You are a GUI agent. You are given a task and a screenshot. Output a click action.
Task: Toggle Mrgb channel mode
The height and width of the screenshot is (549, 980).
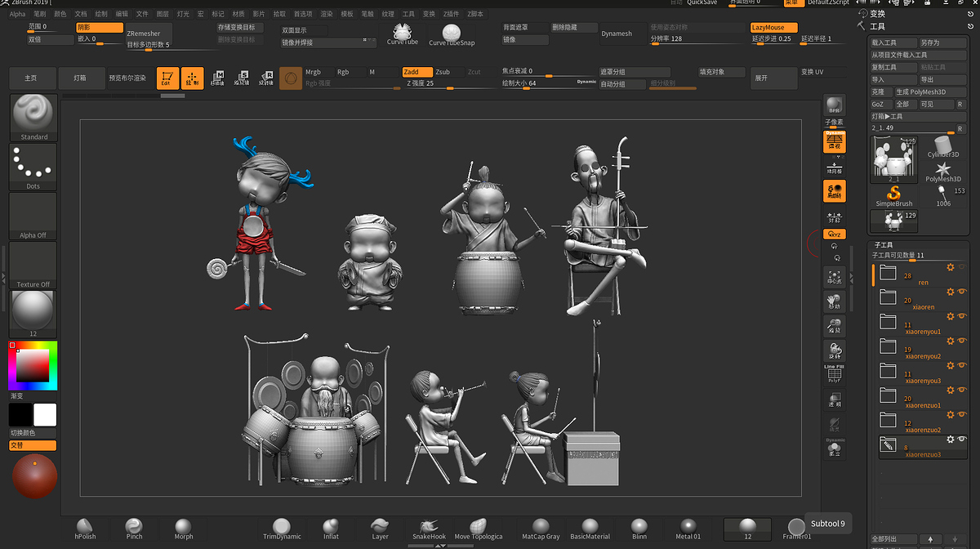pyautogui.click(x=318, y=72)
